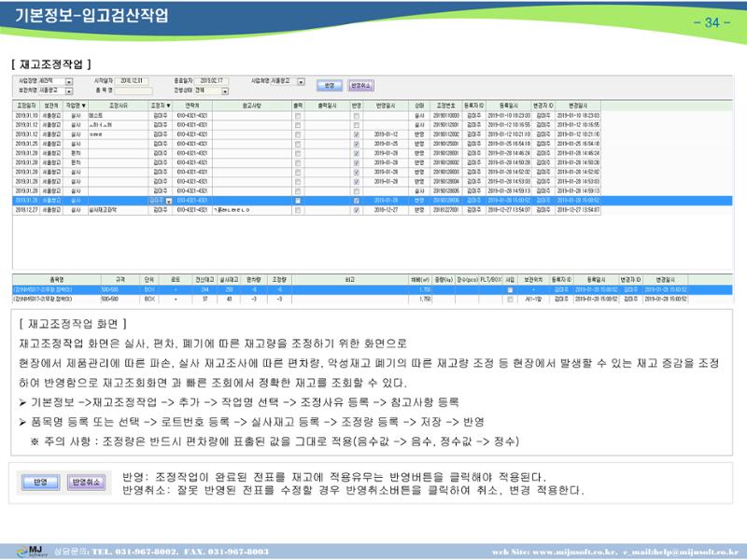Click the MJ Software logo in the footer
The width and height of the screenshot is (747, 560).
coord(32,552)
